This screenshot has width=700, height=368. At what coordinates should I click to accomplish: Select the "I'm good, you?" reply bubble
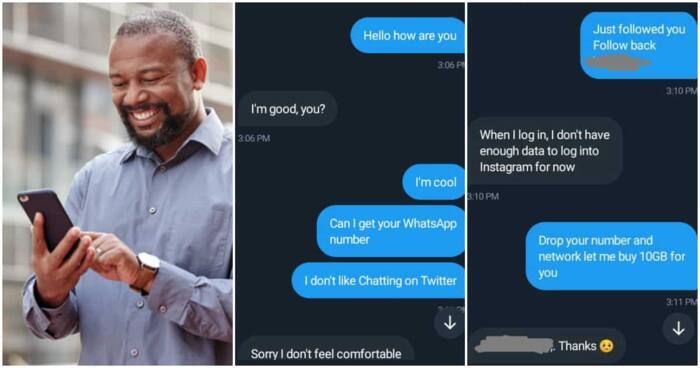(288, 109)
